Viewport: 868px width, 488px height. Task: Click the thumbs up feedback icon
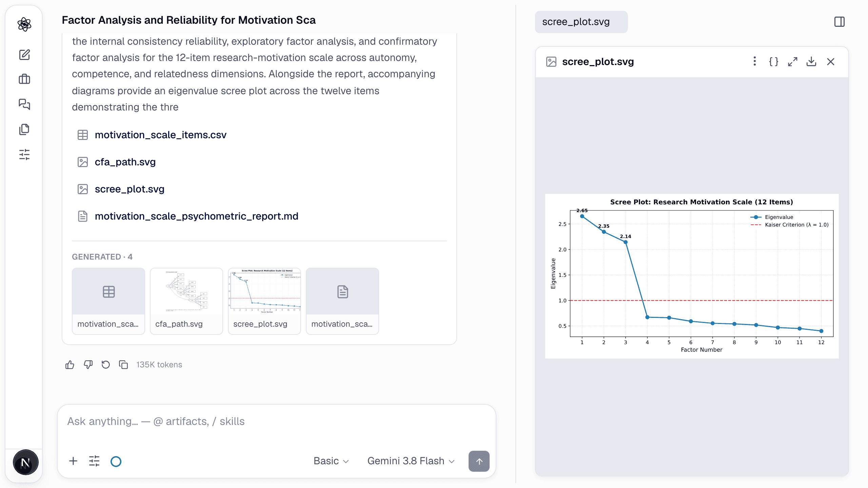[x=70, y=365]
